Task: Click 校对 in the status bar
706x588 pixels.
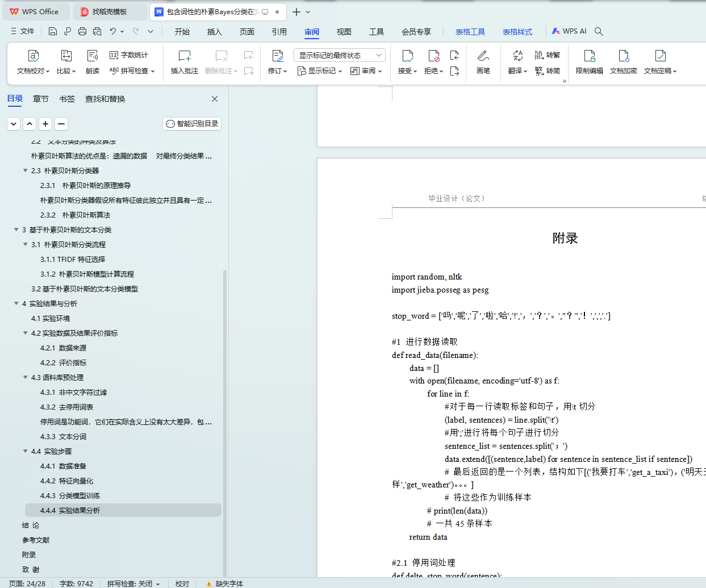Action: pos(182,583)
